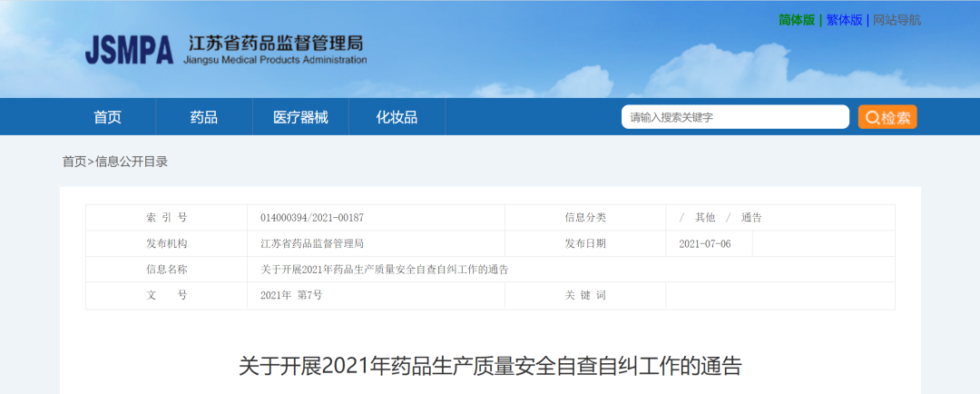The width and height of the screenshot is (980, 394).
Task: Click 信息公开目录 in the breadcrumb
Action: (x=132, y=162)
